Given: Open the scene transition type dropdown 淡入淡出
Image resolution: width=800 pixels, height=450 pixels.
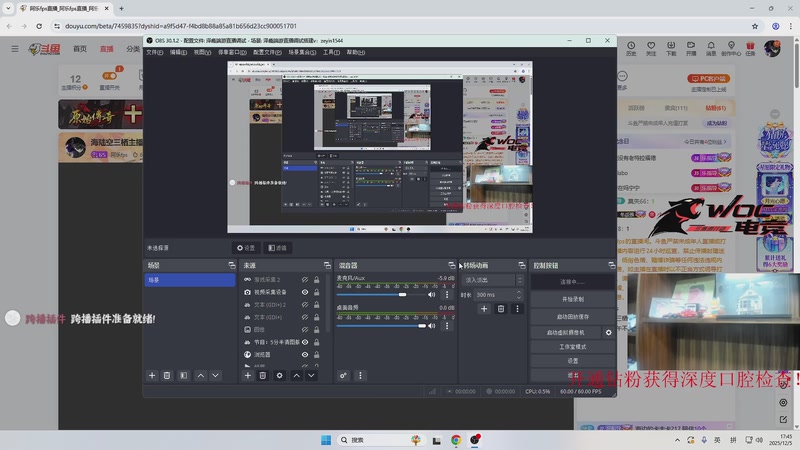Looking at the screenshot, I should tap(492, 280).
